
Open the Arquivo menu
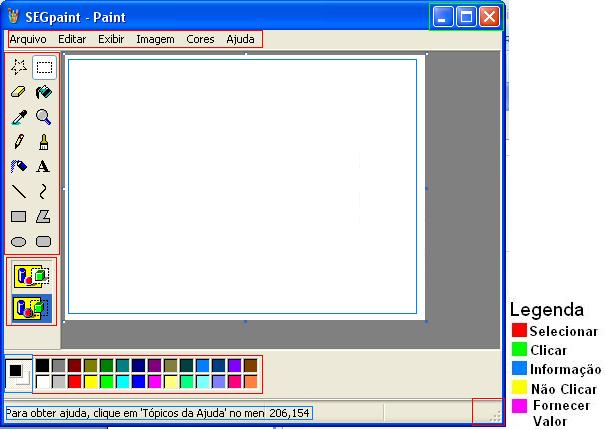pyautogui.click(x=28, y=39)
